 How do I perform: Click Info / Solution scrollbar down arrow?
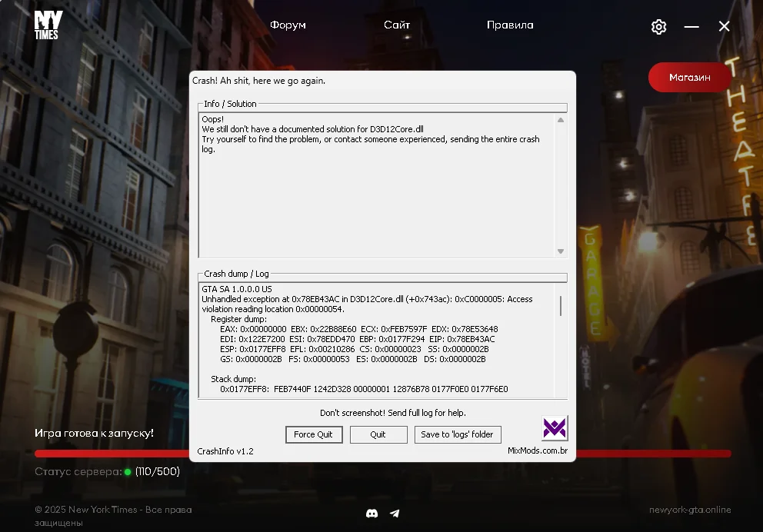[x=561, y=251]
